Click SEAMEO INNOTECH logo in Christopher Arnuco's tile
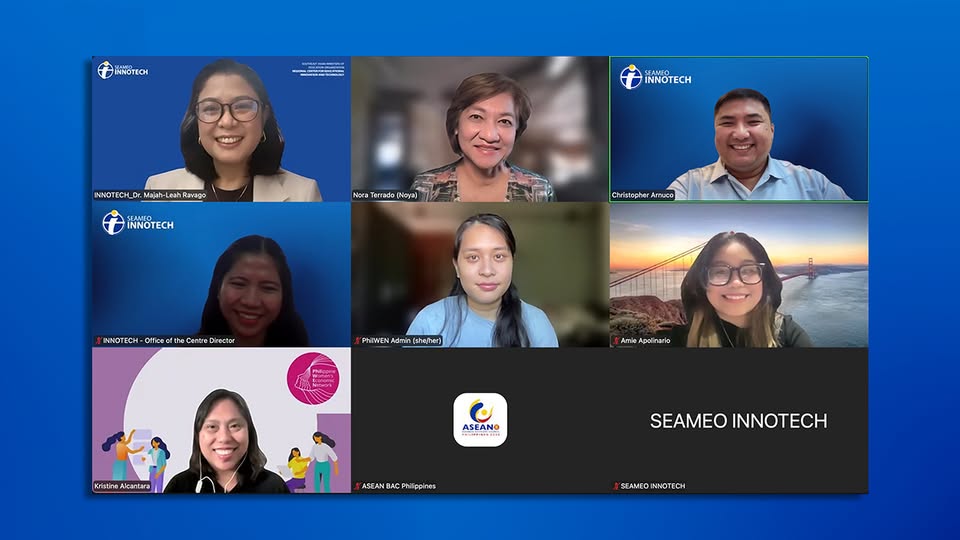The image size is (960, 540). point(655,77)
